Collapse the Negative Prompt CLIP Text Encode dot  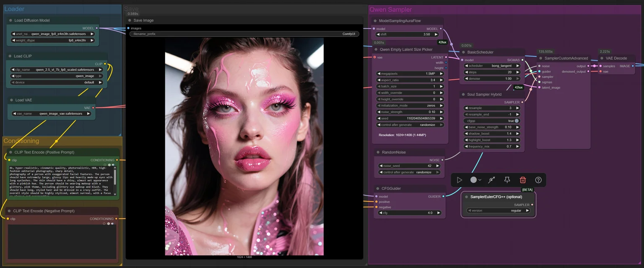click(x=9, y=211)
